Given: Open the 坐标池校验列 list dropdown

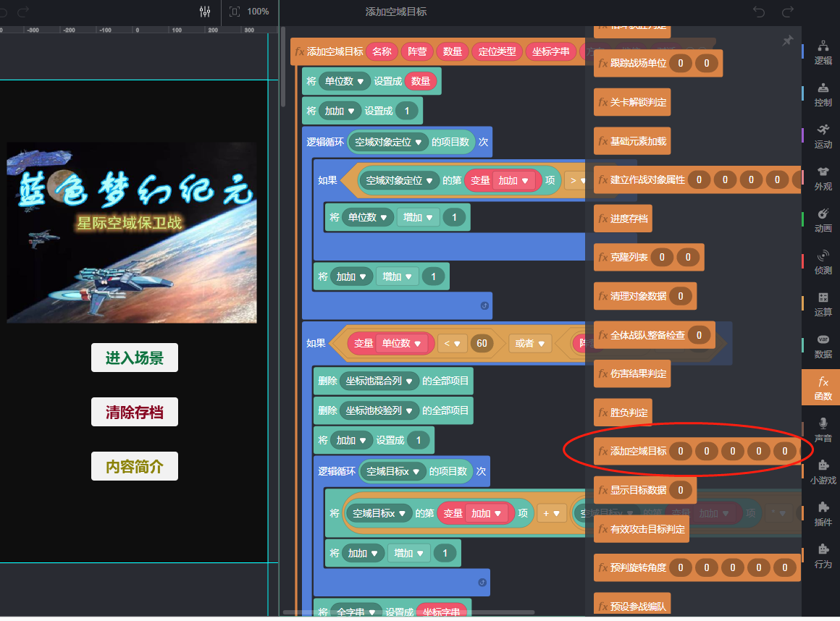Looking at the screenshot, I should click(x=379, y=410).
